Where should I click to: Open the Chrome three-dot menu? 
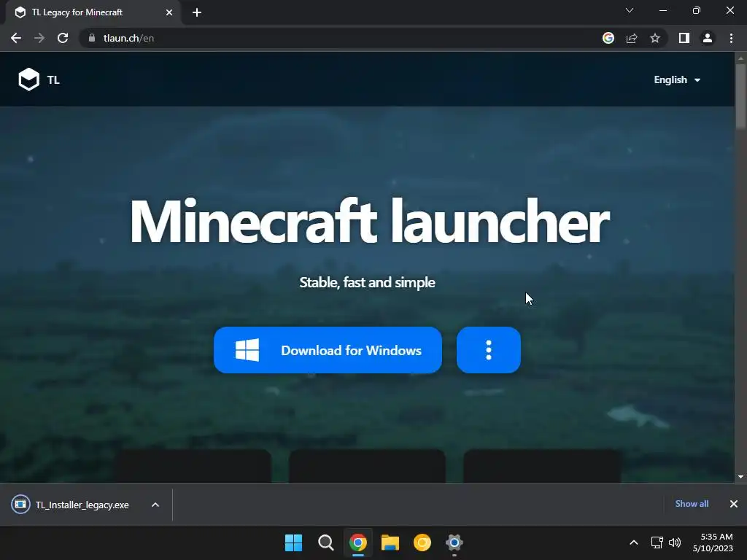(x=731, y=38)
